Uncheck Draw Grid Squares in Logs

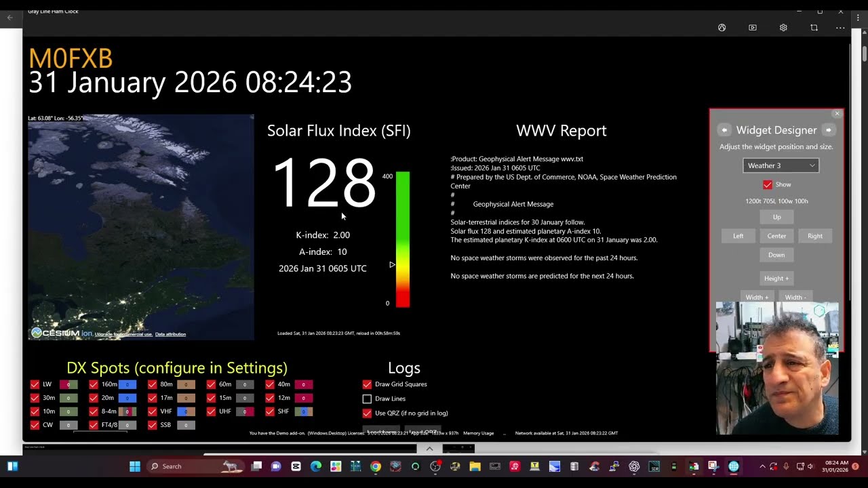367,384
